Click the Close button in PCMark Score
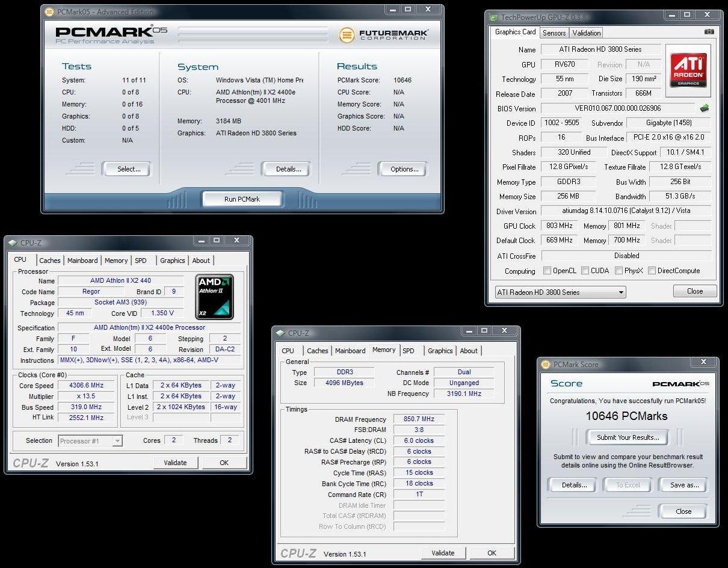Viewport: 728px width, 568px height. click(683, 511)
